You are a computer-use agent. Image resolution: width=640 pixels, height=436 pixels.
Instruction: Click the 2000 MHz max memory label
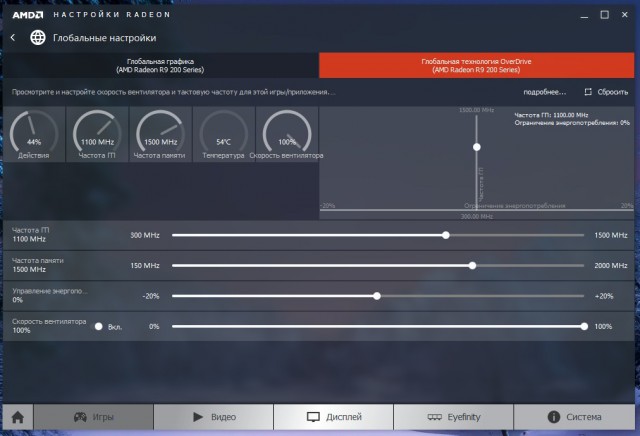point(611,266)
